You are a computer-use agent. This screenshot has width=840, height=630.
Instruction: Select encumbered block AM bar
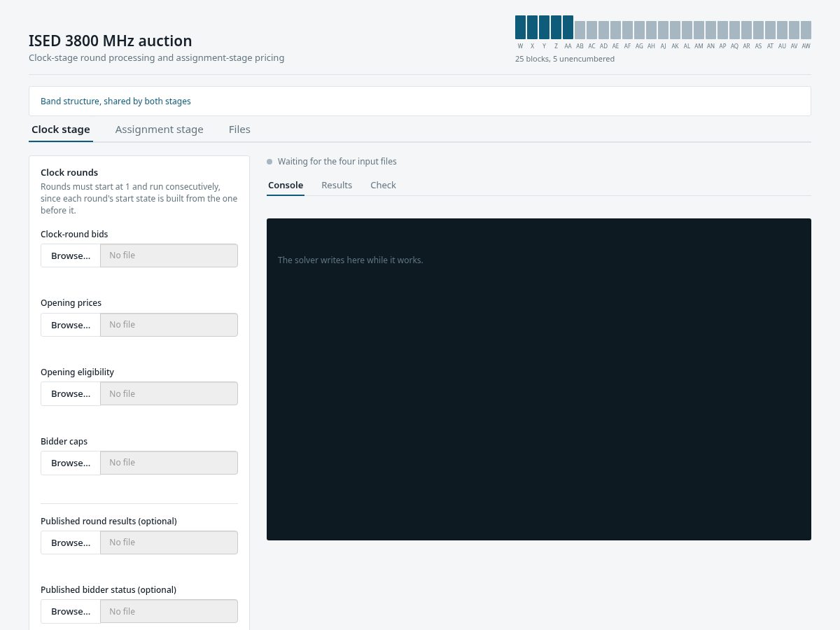699,30
